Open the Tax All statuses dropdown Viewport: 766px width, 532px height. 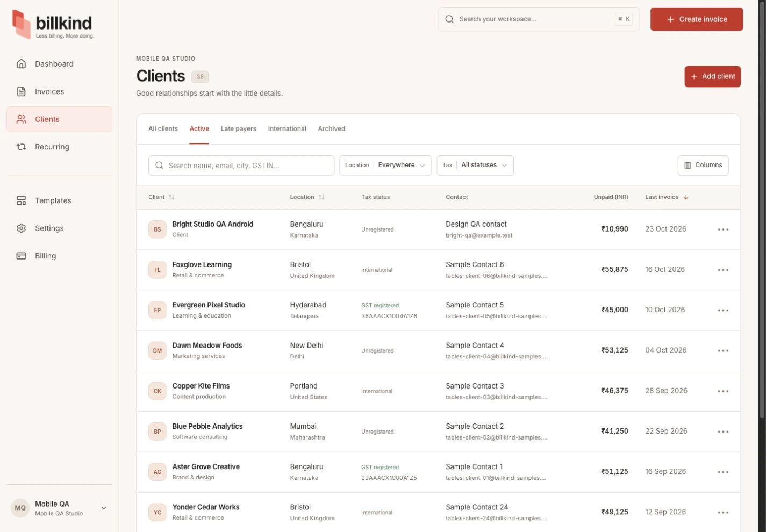[475, 166]
